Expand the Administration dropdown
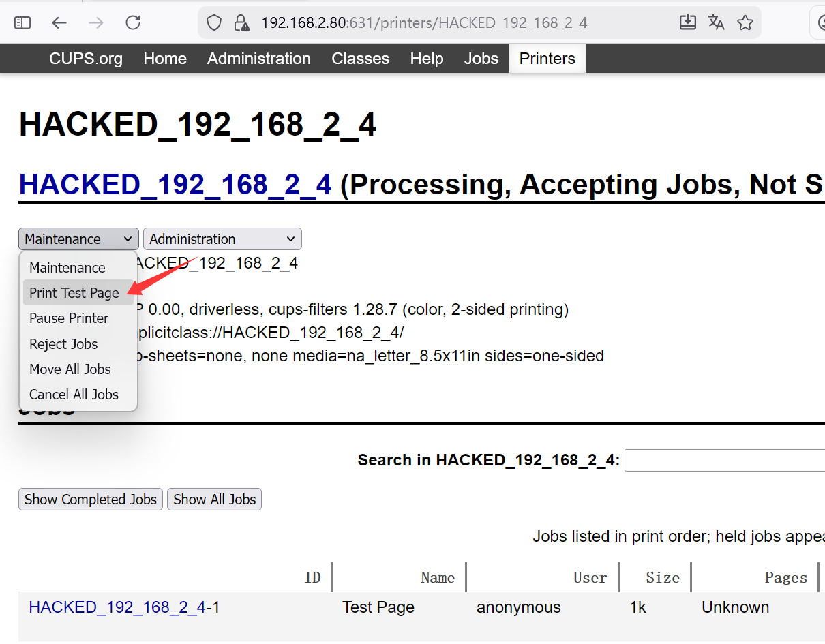This screenshot has height=644, width=825. [x=222, y=239]
